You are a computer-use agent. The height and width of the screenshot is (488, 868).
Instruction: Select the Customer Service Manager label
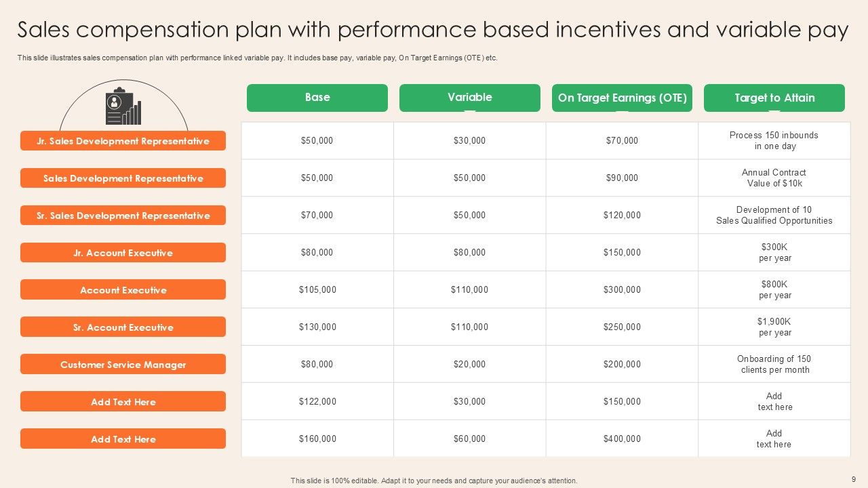[x=123, y=365]
